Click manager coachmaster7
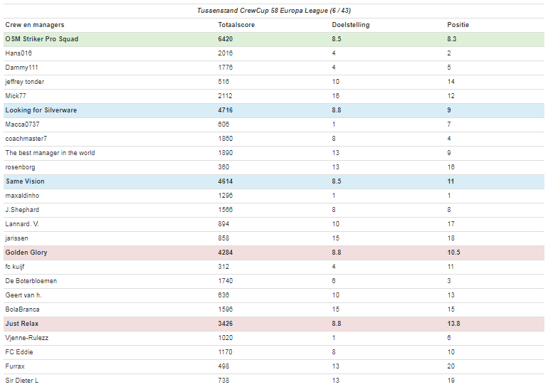Image resolution: width=548 pixels, height=392 pixels. point(26,139)
